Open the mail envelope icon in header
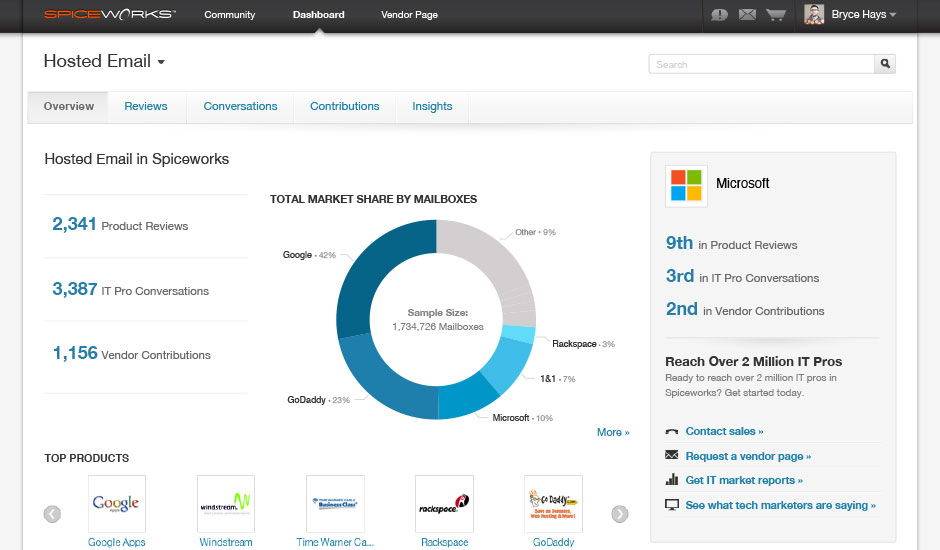This screenshot has width=940, height=550. point(747,14)
